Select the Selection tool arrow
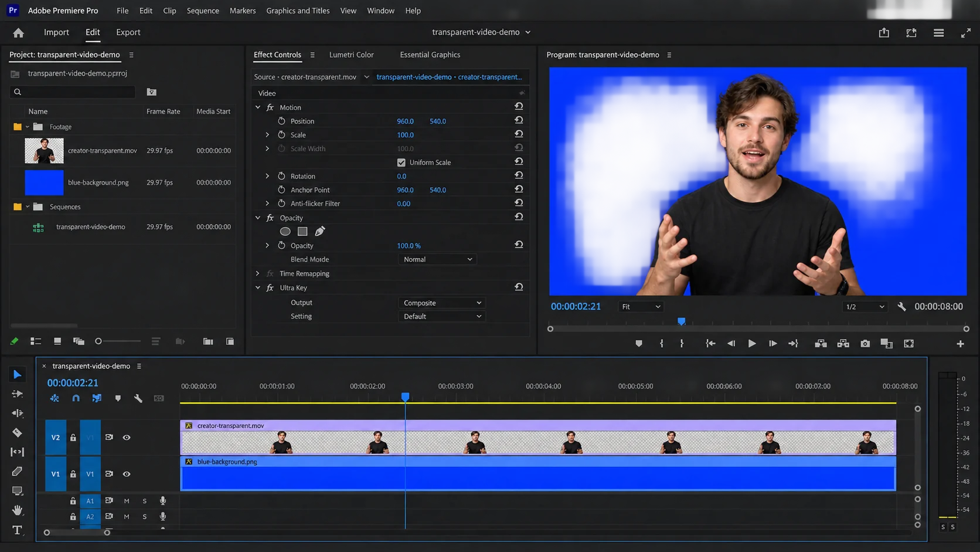This screenshot has width=980, height=552. (x=18, y=374)
